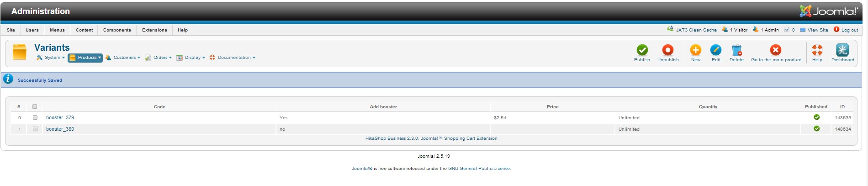Expand the Orders dropdown menu

coord(159,58)
